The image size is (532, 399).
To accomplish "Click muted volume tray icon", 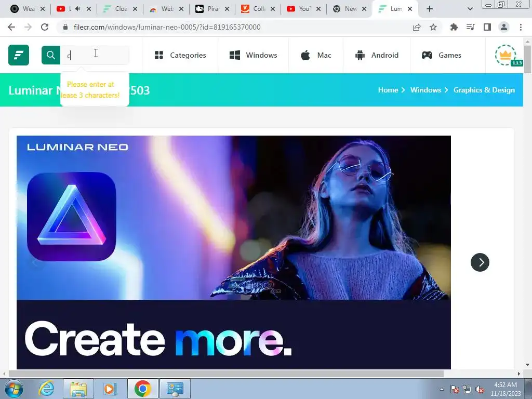I will tap(480, 389).
